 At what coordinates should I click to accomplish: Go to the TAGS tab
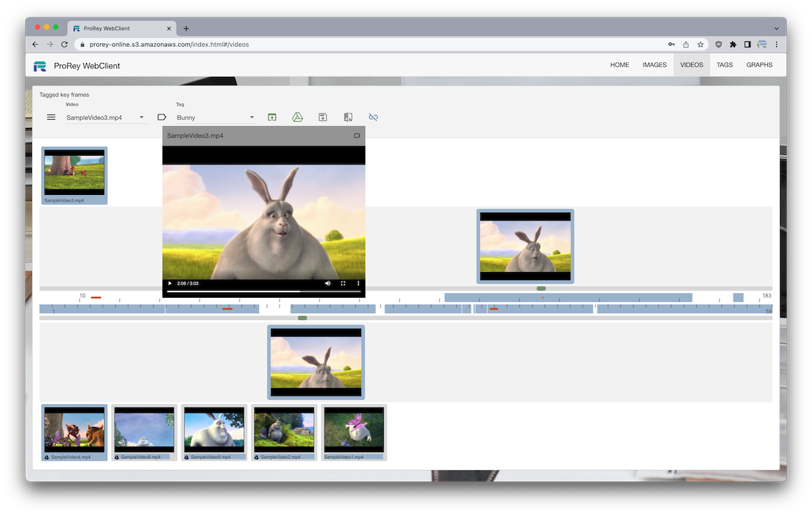[x=725, y=65]
